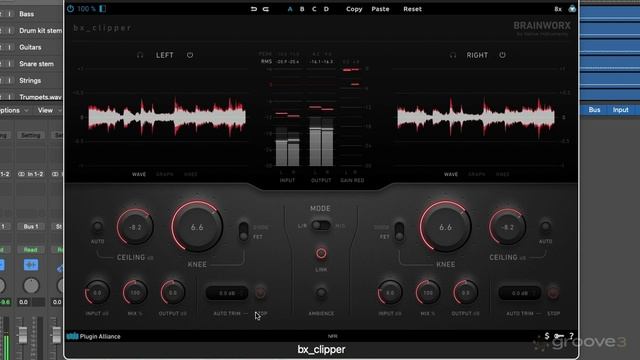Click the left CEILING knob
640x360 pixels.
pyautogui.click(x=135, y=227)
